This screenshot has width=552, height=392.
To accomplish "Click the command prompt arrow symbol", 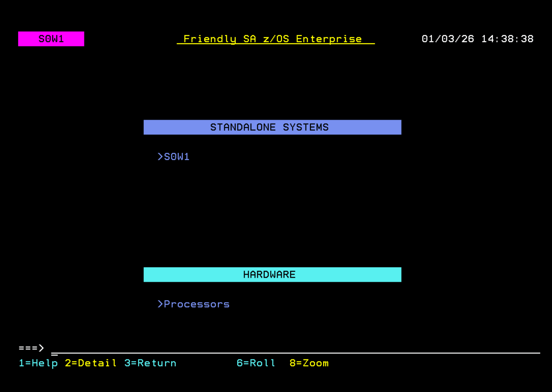I will coord(31,348).
